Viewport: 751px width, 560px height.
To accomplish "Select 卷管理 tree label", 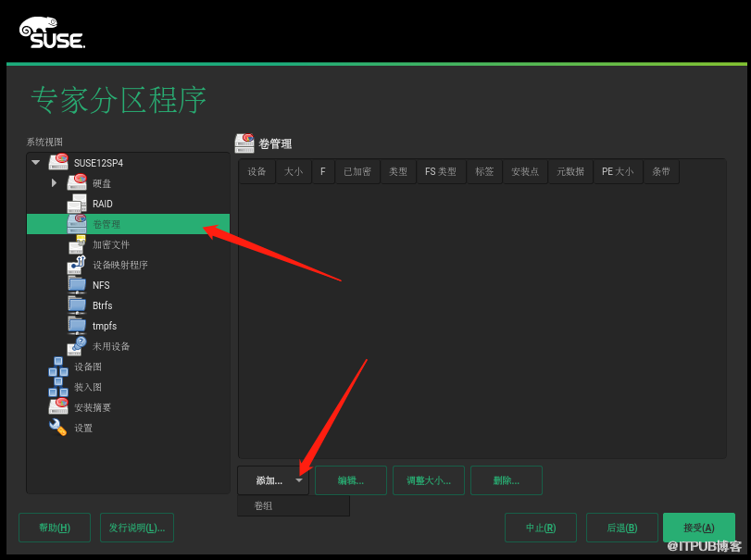I will coord(106,224).
